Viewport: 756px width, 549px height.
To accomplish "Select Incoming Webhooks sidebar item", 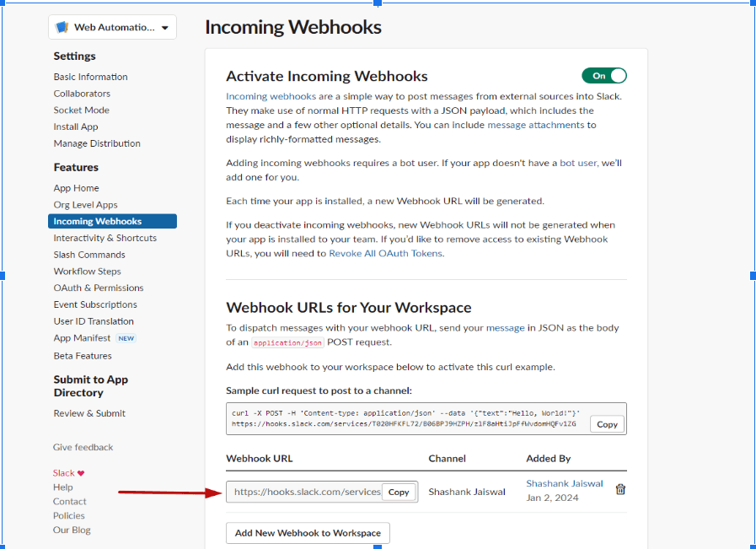I will pos(112,222).
